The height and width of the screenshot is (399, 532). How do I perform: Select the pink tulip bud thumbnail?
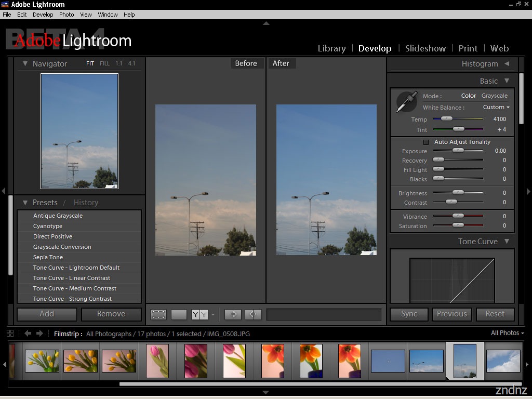157,361
